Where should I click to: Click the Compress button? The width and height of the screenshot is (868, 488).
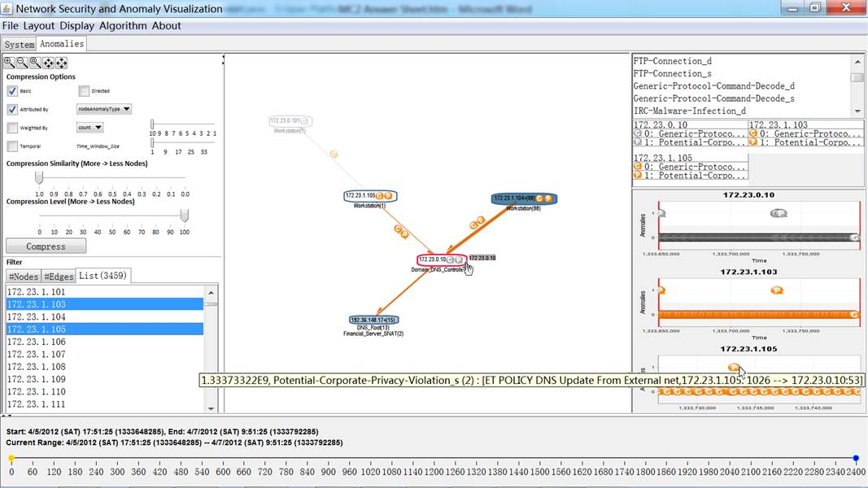click(46, 246)
